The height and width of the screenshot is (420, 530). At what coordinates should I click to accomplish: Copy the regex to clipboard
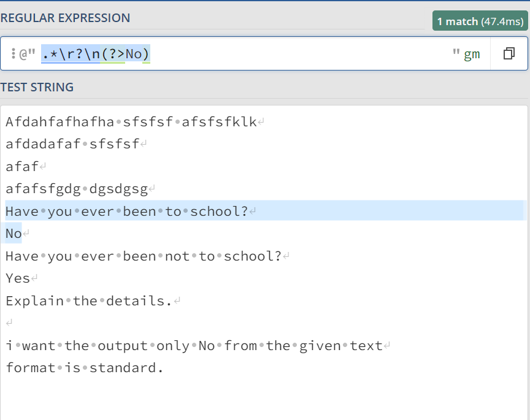pos(509,54)
